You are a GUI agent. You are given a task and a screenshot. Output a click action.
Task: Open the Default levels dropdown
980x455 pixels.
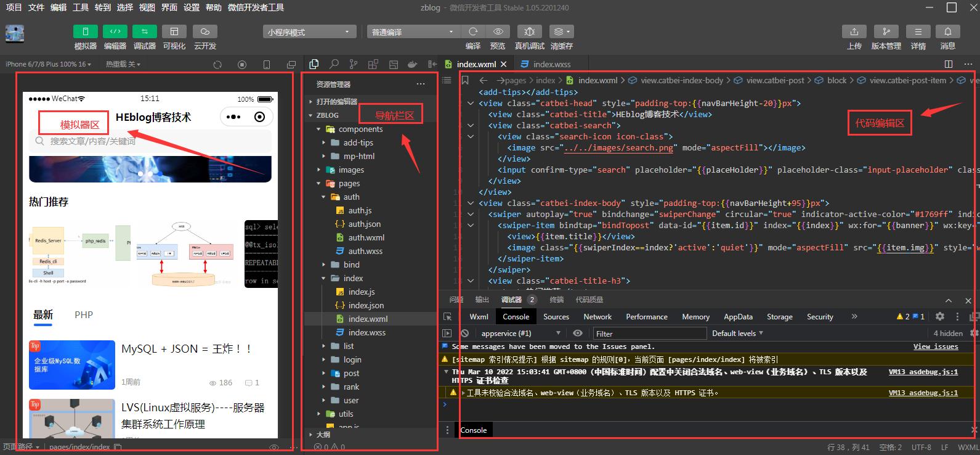[x=737, y=334]
